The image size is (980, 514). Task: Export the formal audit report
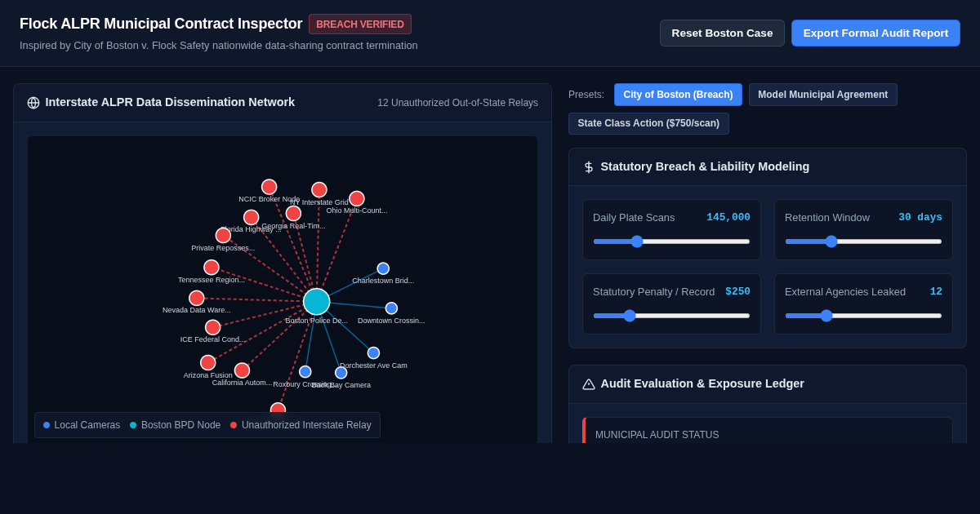(x=875, y=33)
